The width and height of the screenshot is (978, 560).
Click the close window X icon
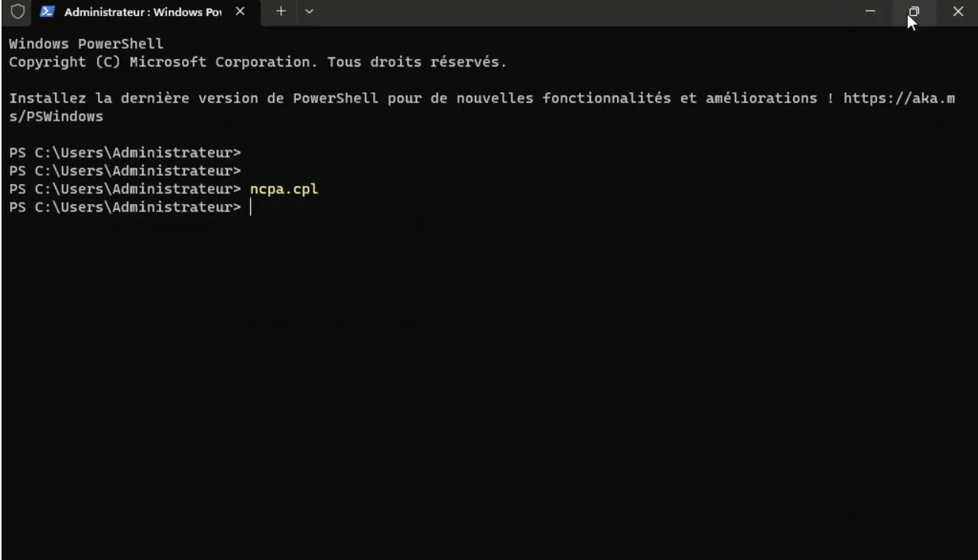958,11
